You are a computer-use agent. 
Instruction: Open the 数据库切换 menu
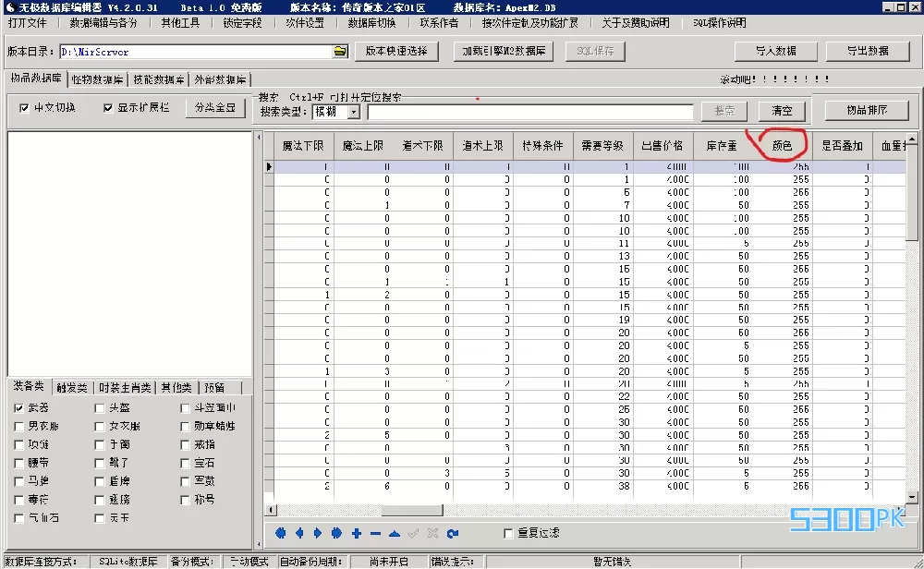point(371,23)
